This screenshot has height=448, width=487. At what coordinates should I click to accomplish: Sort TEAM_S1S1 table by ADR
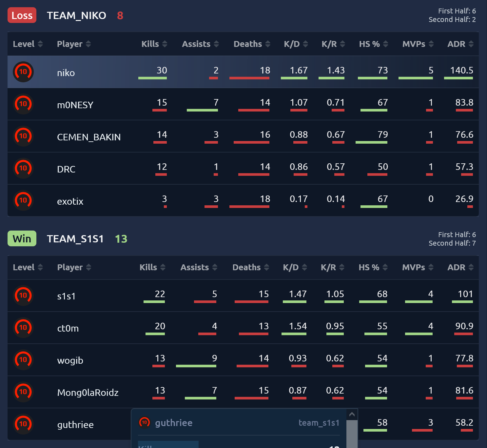[460, 267]
